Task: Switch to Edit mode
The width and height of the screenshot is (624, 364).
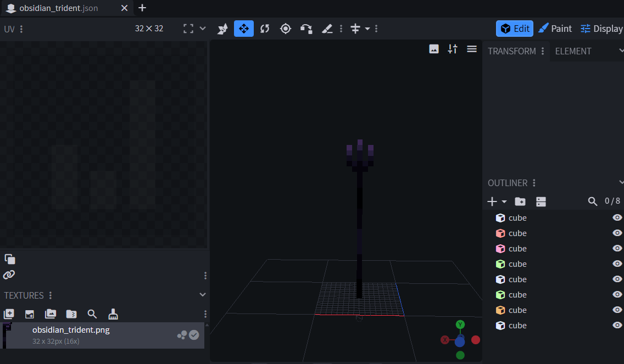Action: (515, 29)
